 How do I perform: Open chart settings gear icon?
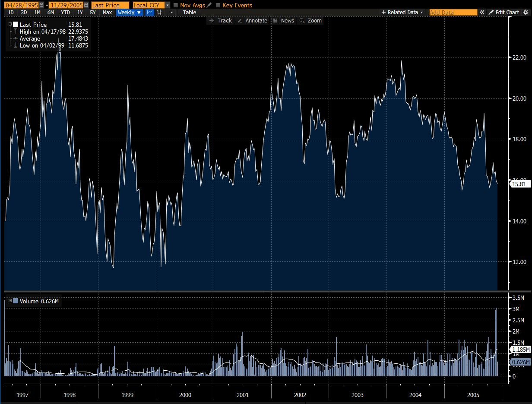pos(526,13)
